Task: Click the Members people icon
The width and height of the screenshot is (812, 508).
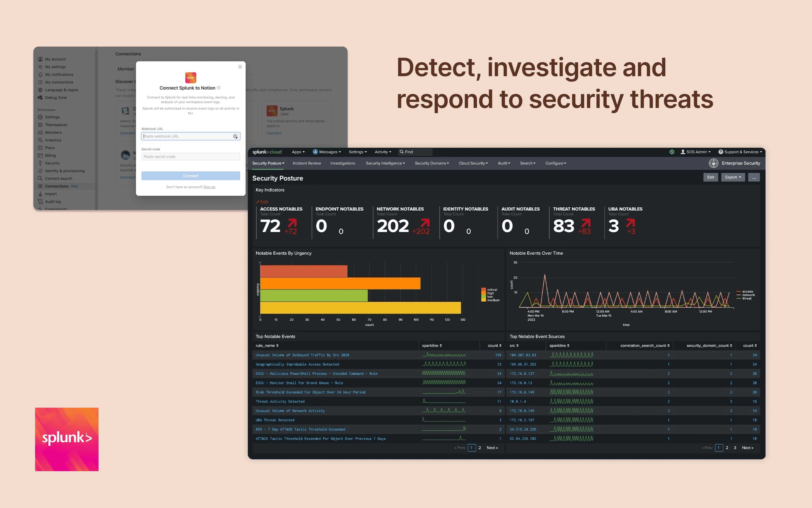Action: click(40, 133)
